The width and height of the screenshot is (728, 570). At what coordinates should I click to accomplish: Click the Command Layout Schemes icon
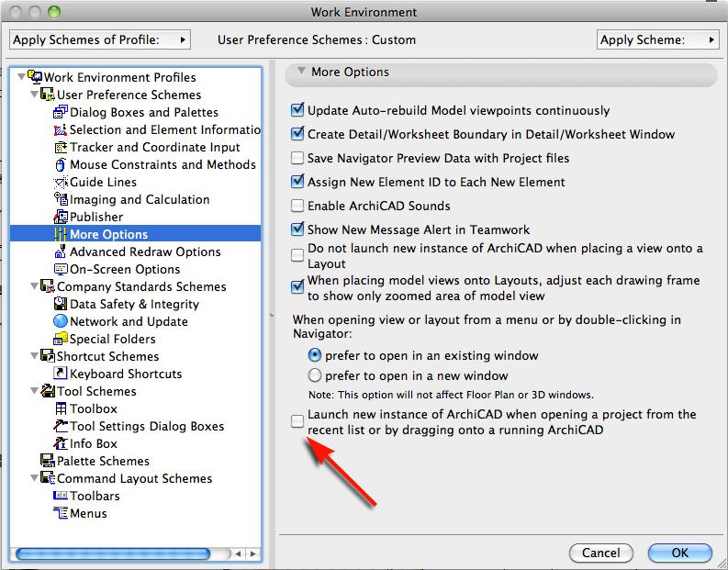point(48,477)
